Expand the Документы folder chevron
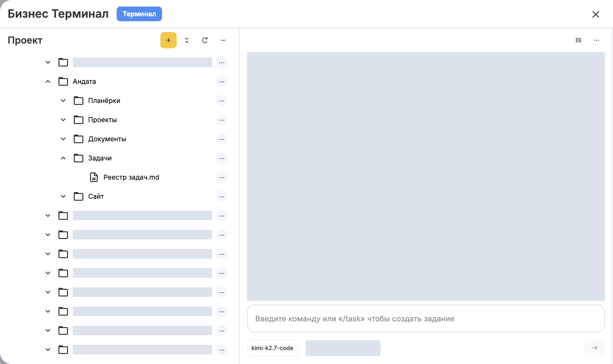This screenshot has width=613, height=364. click(63, 139)
